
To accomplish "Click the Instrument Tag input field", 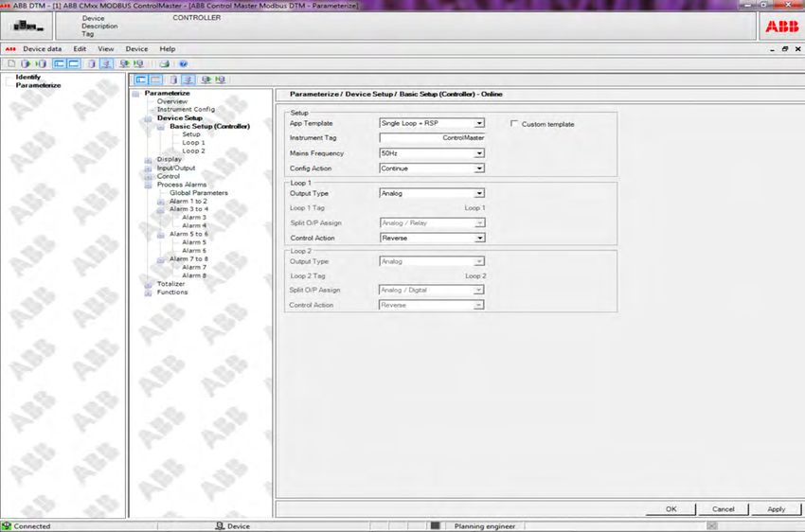I will 432,138.
